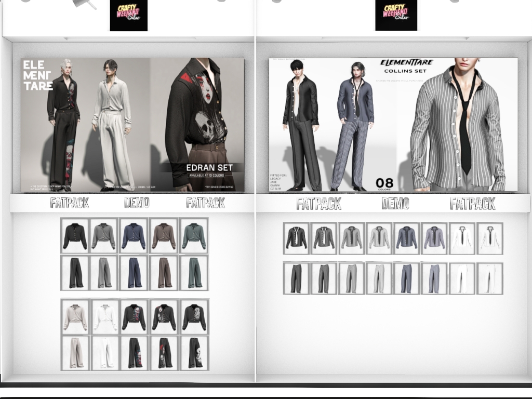Click the Demo sign under Edran Set
This screenshot has width=532, height=399.
pyautogui.click(x=137, y=203)
